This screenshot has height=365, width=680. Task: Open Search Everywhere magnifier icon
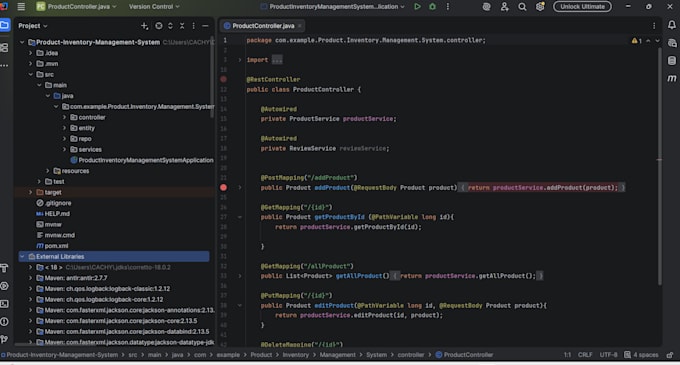[x=522, y=7]
